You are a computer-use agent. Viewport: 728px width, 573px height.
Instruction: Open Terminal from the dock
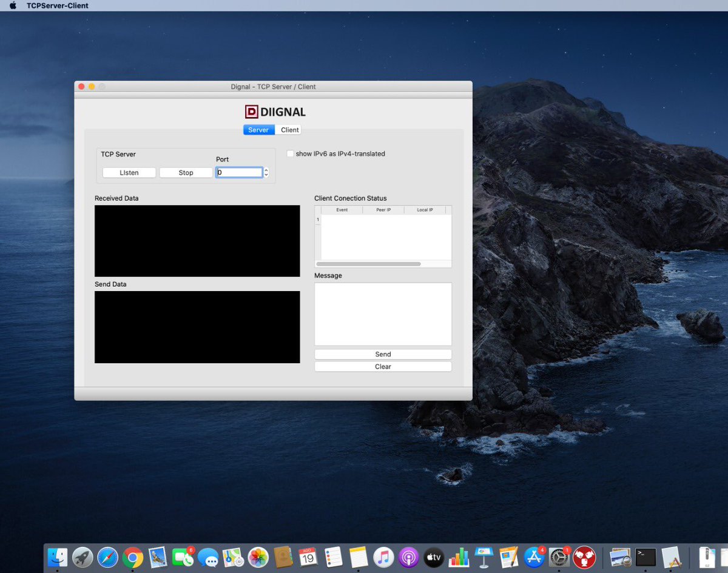pos(645,557)
